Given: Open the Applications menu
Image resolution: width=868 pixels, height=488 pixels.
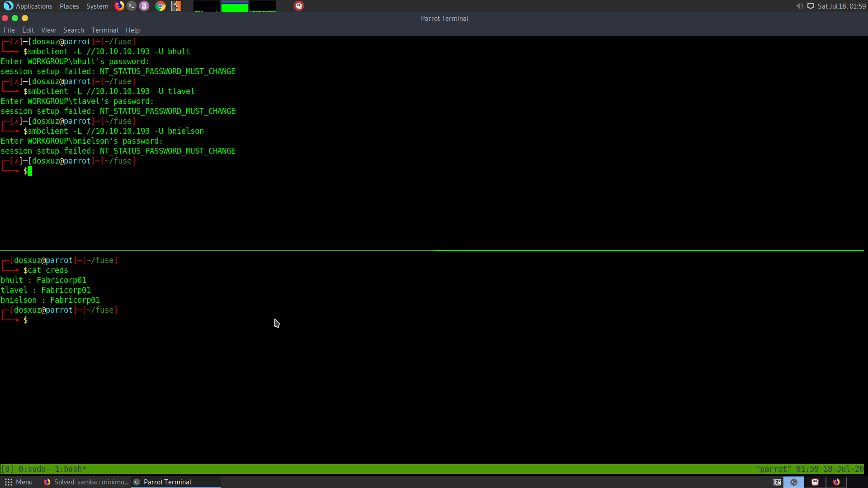Looking at the screenshot, I should tap(28, 6).
